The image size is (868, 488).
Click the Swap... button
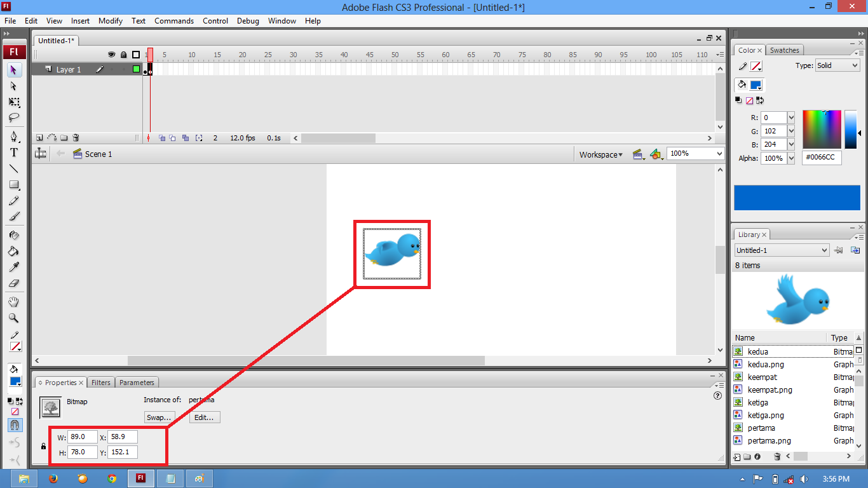pos(159,417)
